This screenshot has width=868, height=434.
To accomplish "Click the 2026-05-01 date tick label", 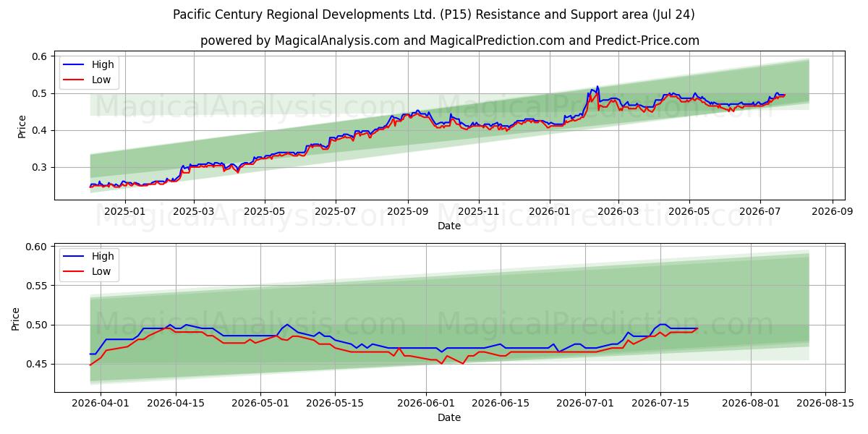I will [260, 403].
